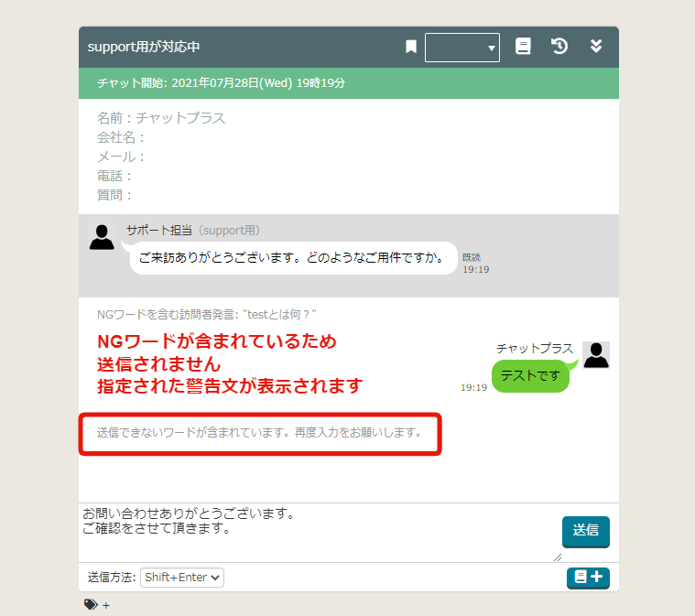Click the 送信できないワード warning message
The height and width of the screenshot is (616, 695).
click(259, 433)
